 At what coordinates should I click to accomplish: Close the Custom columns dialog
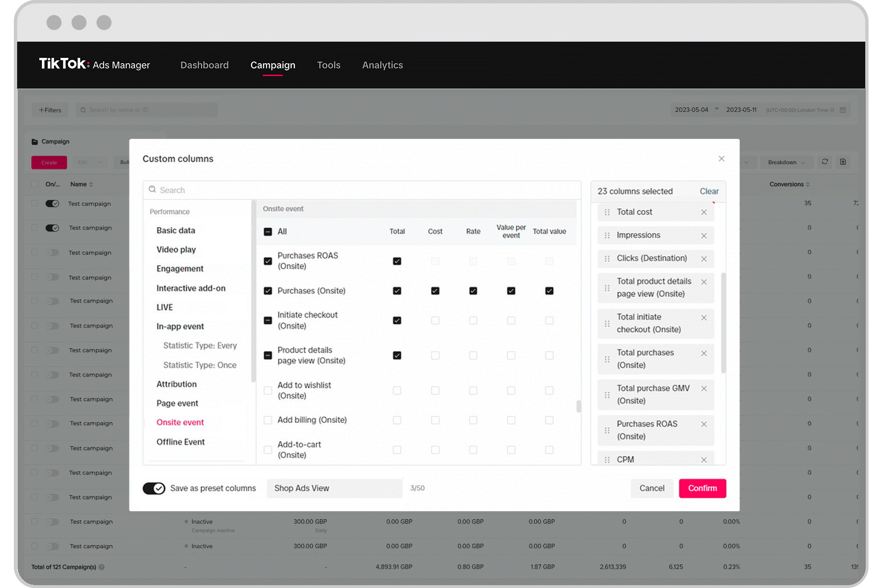tap(721, 159)
